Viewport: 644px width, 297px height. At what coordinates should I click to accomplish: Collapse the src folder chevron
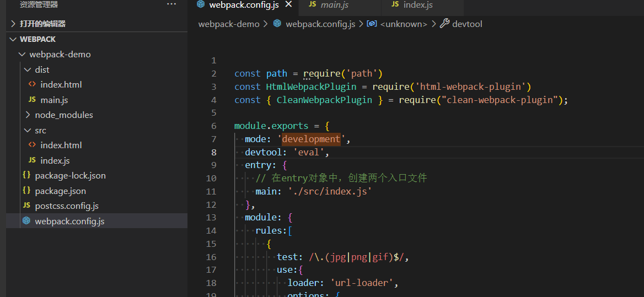pos(28,131)
